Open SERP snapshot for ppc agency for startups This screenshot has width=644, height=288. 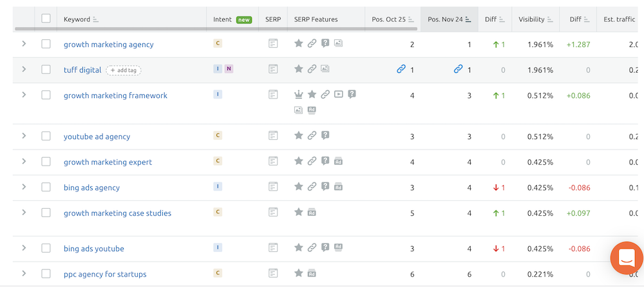[x=273, y=273]
